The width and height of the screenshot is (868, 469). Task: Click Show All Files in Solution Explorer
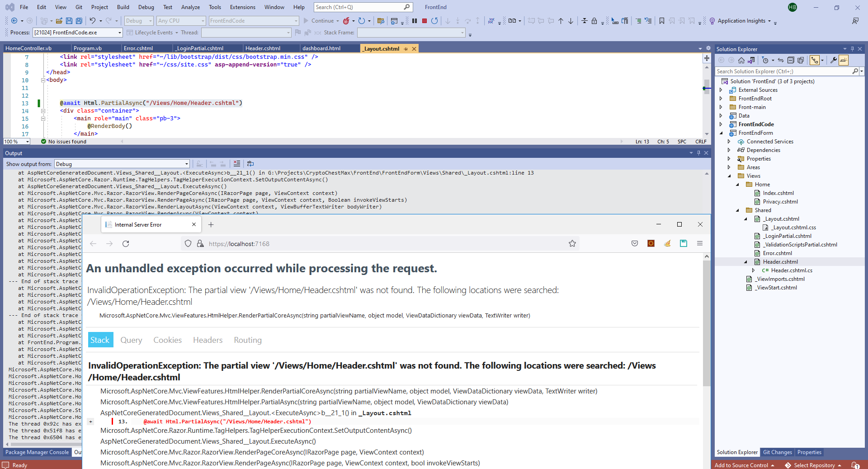[x=801, y=60]
